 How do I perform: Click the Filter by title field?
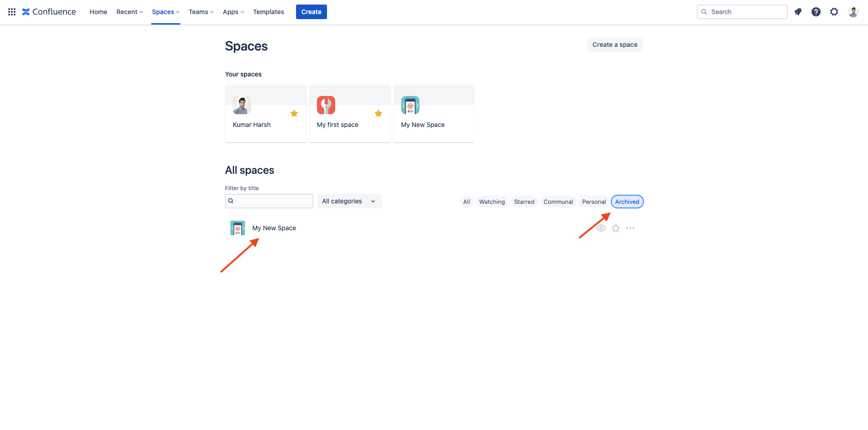coord(273,201)
